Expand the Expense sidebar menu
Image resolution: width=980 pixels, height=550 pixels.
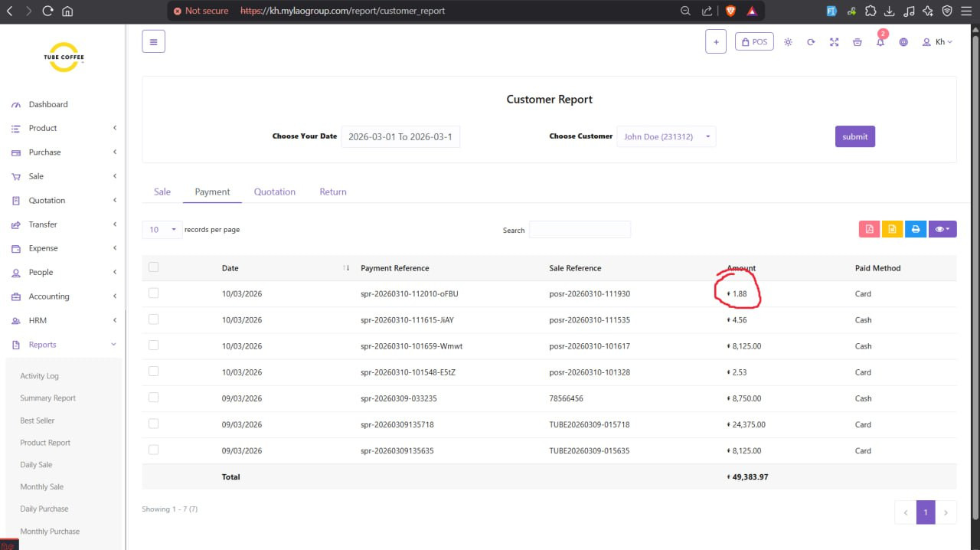tap(63, 248)
